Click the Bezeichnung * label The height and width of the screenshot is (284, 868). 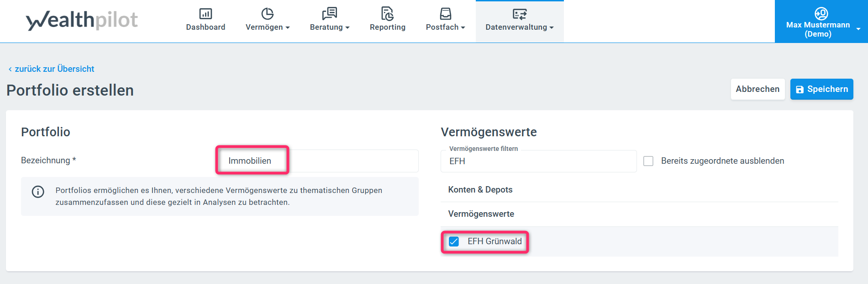coord(48,161)
